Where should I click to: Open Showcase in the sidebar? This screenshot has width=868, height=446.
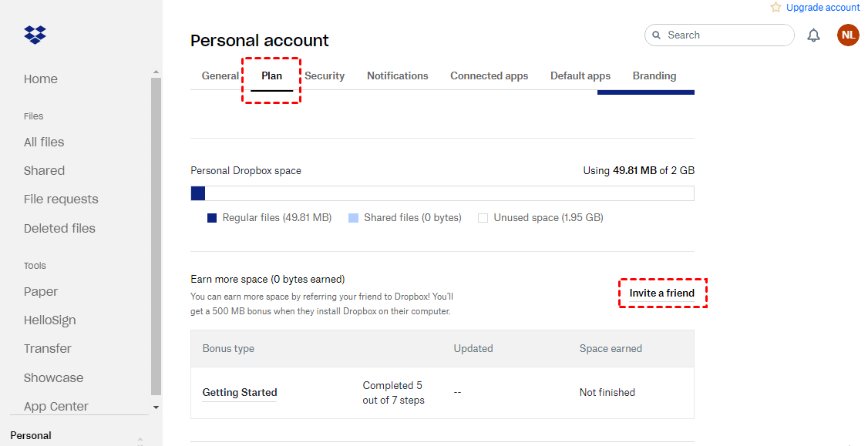tap(54, 378)
